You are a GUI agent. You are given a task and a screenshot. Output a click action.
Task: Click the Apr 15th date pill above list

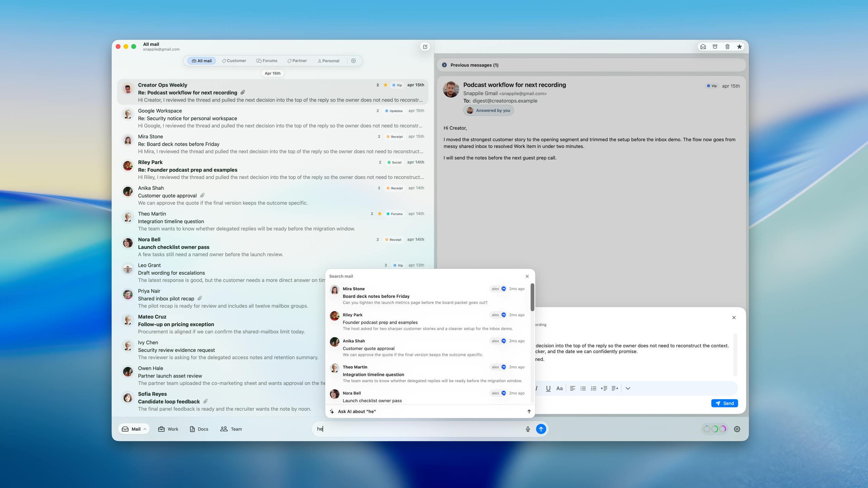[x=273, y=73]
